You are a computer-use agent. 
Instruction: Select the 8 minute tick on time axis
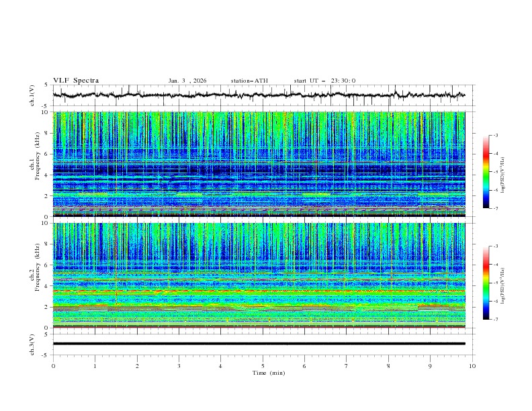pos(388,365)
